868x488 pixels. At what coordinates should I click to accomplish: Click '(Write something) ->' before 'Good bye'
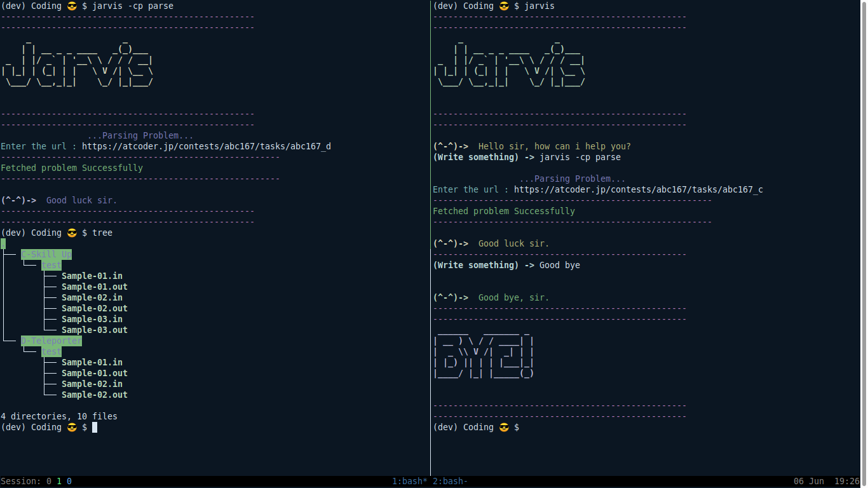click(484, 265)
